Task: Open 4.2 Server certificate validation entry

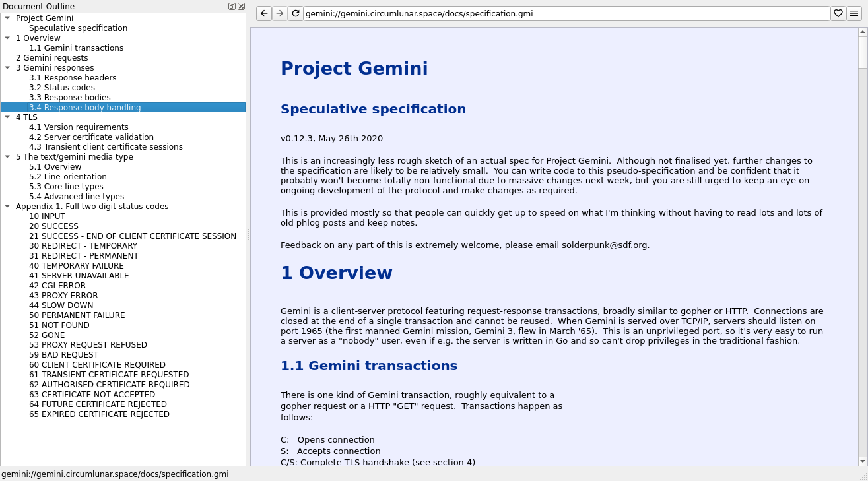Action: point(91,137)
